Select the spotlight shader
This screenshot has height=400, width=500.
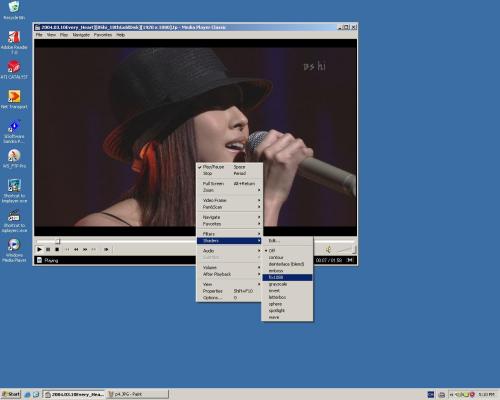click(287, 311)
